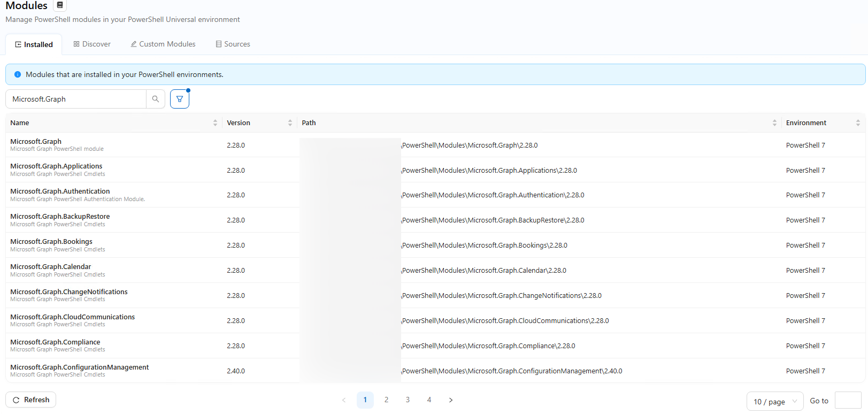Go to page 2
868x414 pixels.
tap(387, 400)
